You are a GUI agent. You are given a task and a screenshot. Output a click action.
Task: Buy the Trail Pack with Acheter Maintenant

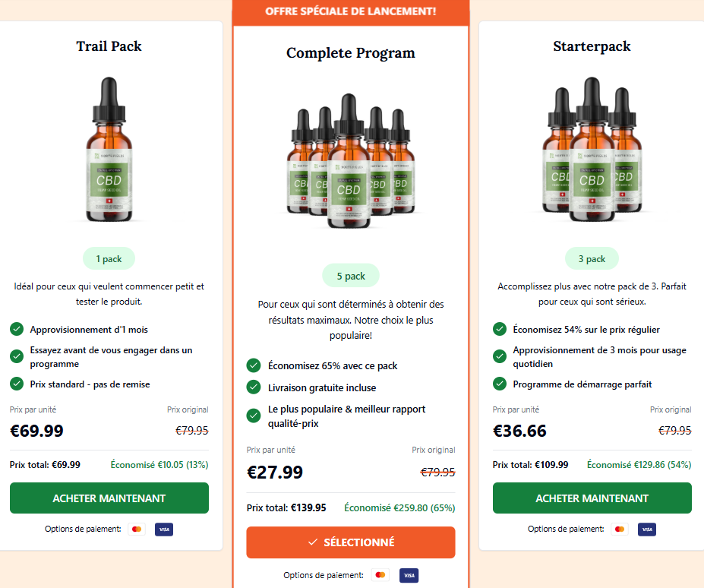[109, 498]
